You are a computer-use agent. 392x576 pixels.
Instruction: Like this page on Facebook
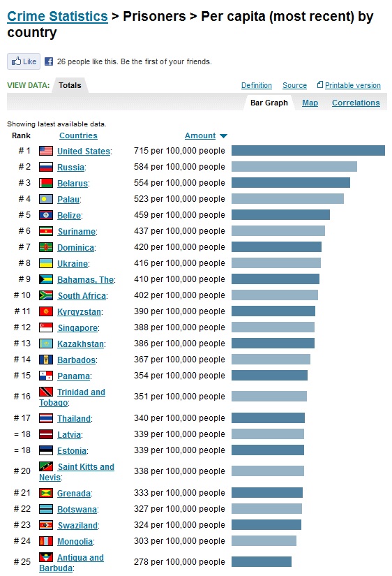[24, 61]
